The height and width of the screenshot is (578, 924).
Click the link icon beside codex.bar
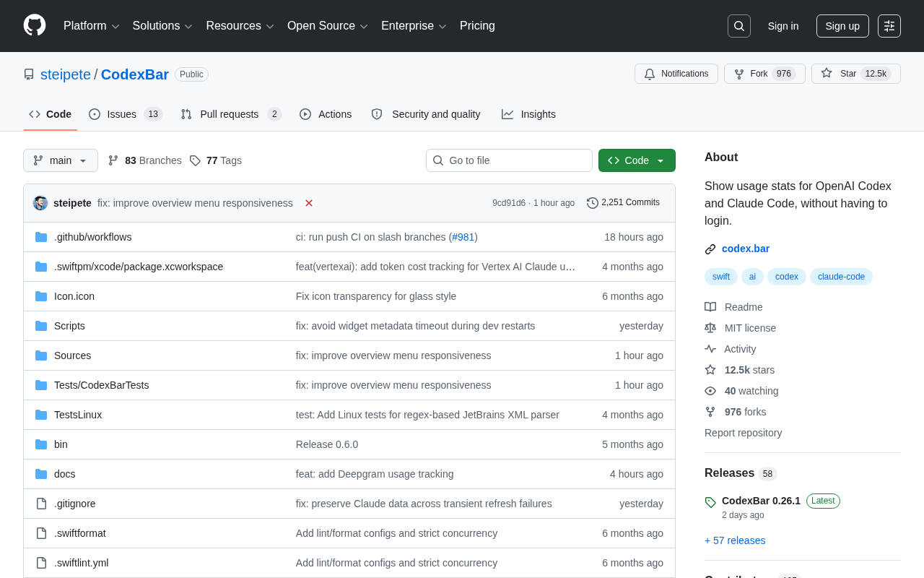[710, 249]
